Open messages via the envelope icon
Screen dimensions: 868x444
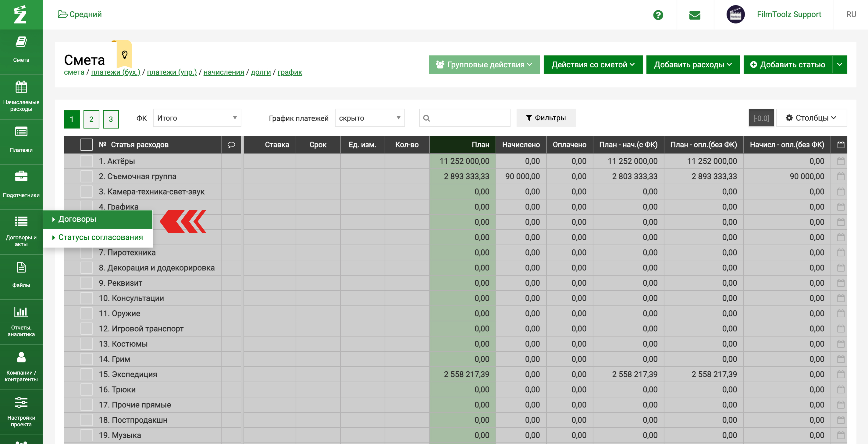tap(695, 15)
